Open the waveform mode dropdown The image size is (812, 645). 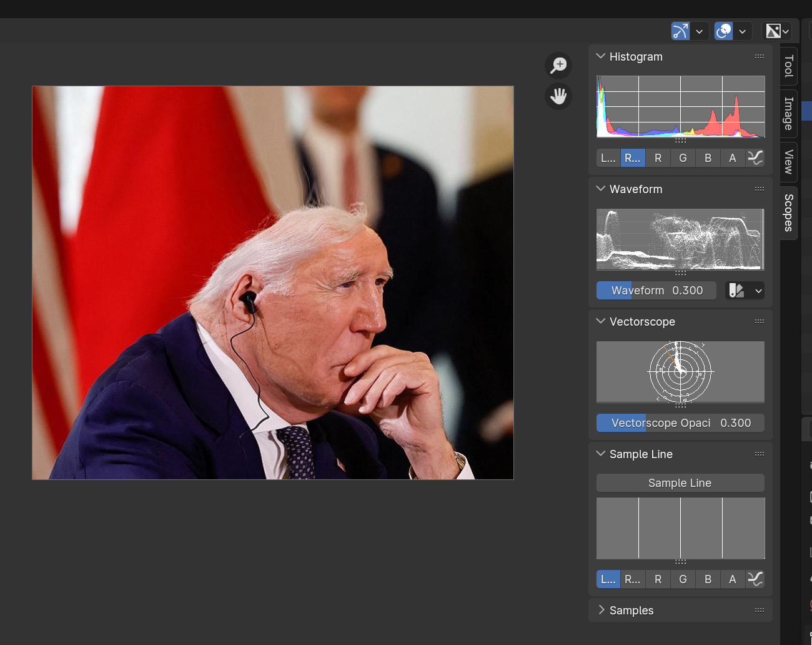click(745, 291)
